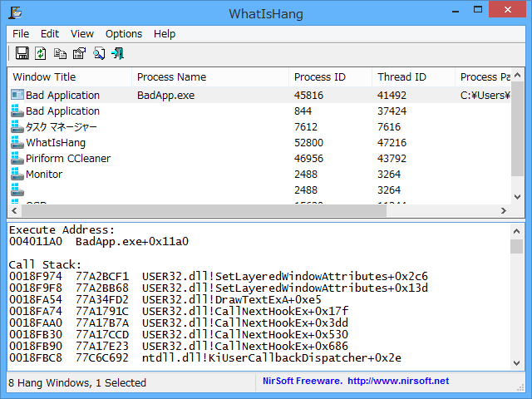Click list's vertical scrollbar down arrow
532x399 pixels.
pos(517,197)
